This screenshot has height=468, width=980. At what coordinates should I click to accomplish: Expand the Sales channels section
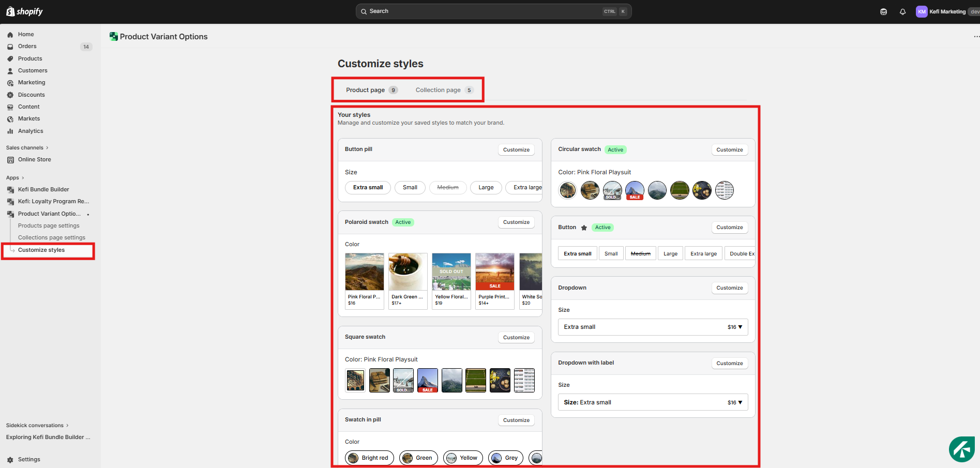click(x=27, y=148)
